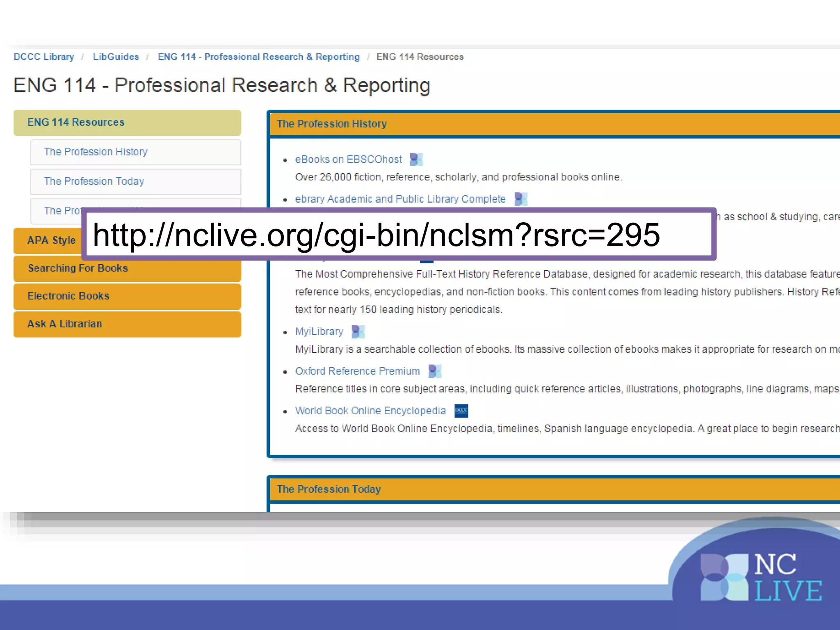840x630 pixels.
Task: Open ENG 114 - Professional Research & Reporting breadcrumb
Action: pos(259,57)
